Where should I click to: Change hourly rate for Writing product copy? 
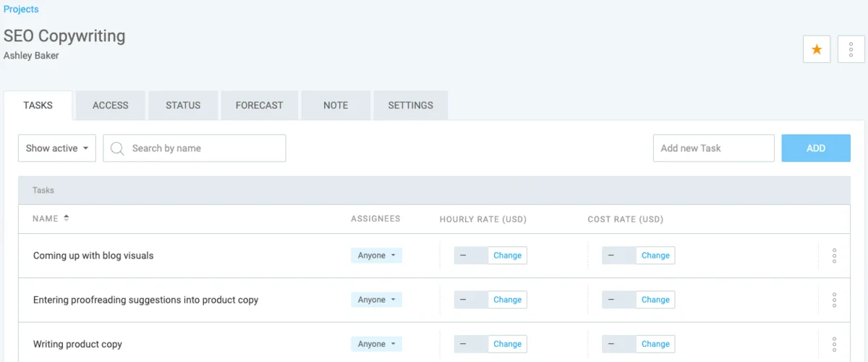pyautogui.click(x=508, y=344)
